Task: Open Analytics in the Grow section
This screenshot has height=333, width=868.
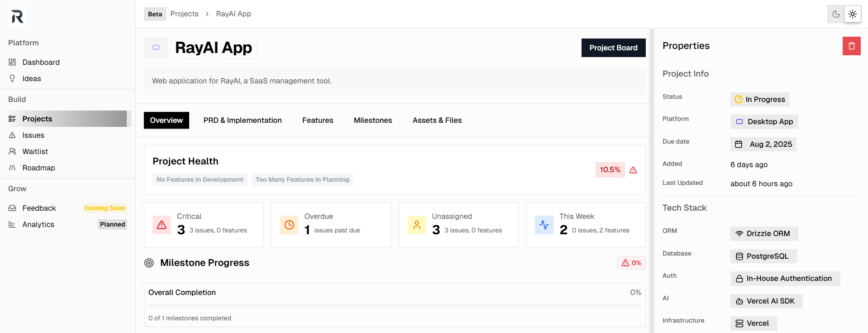Action: (x=38, y=224)
